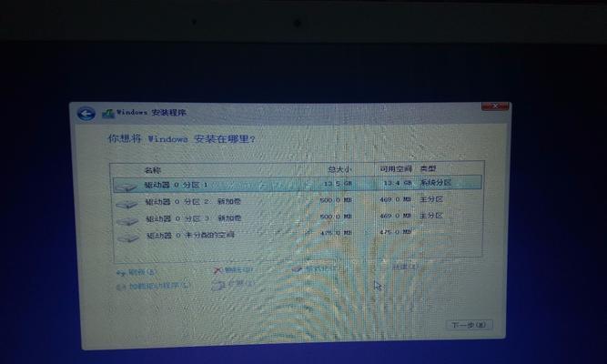Select row 驱动器 0 分区 2: 新加卷

[298, 200]
